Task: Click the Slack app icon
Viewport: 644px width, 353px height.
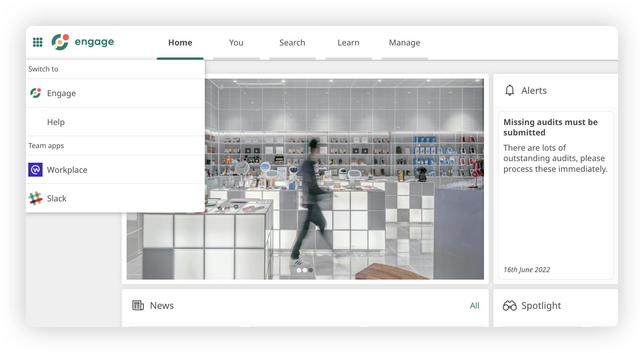Action: 35,198
